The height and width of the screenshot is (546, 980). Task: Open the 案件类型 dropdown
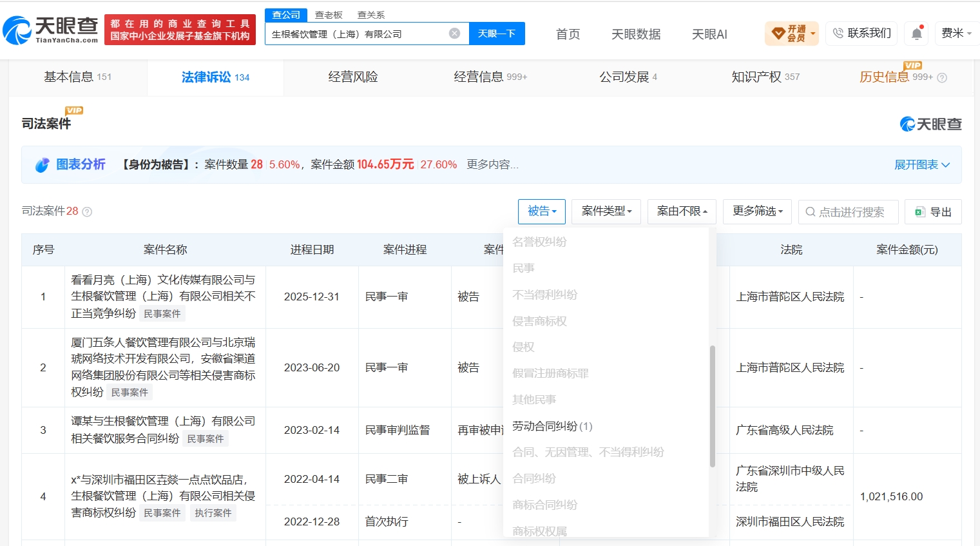pyautogui.click(x=606, y=211)
